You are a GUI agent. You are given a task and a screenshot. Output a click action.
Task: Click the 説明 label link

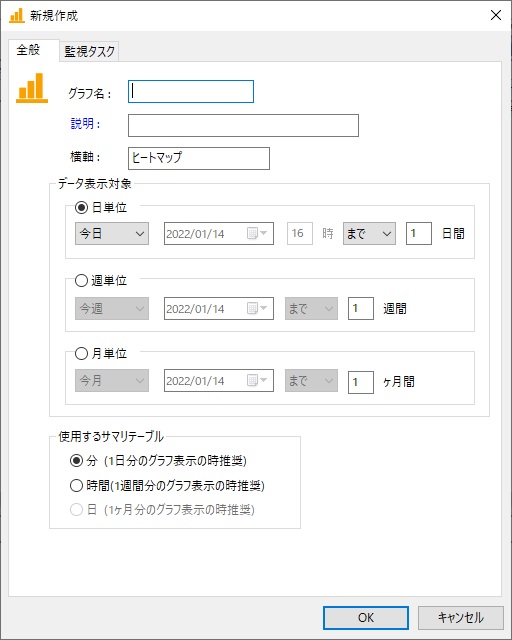(85, 124)
